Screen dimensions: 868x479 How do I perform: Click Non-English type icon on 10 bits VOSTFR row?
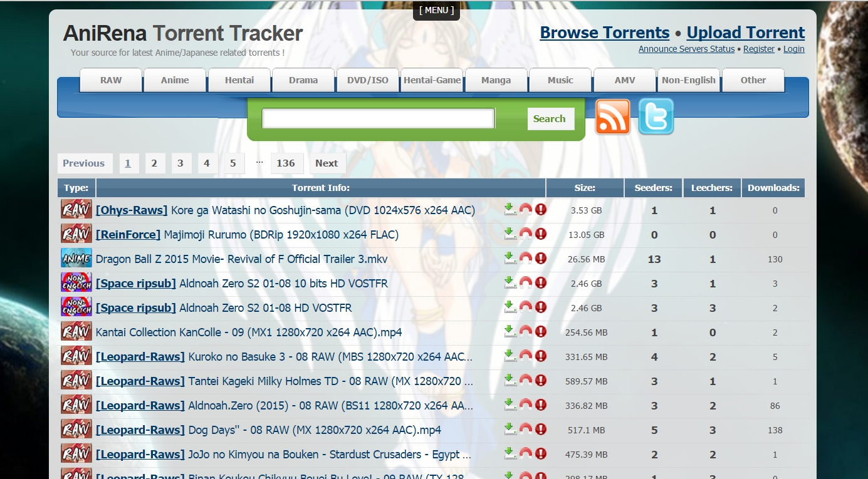76,282
